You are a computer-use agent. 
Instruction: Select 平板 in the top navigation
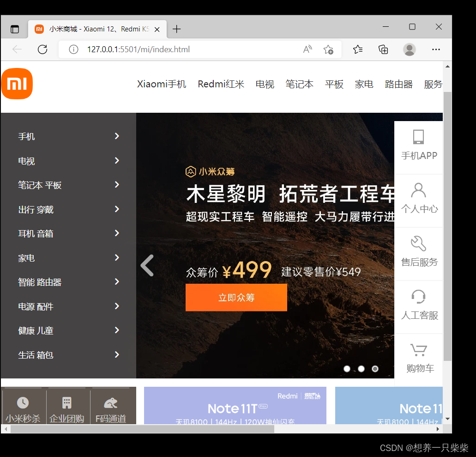(334, 84)
